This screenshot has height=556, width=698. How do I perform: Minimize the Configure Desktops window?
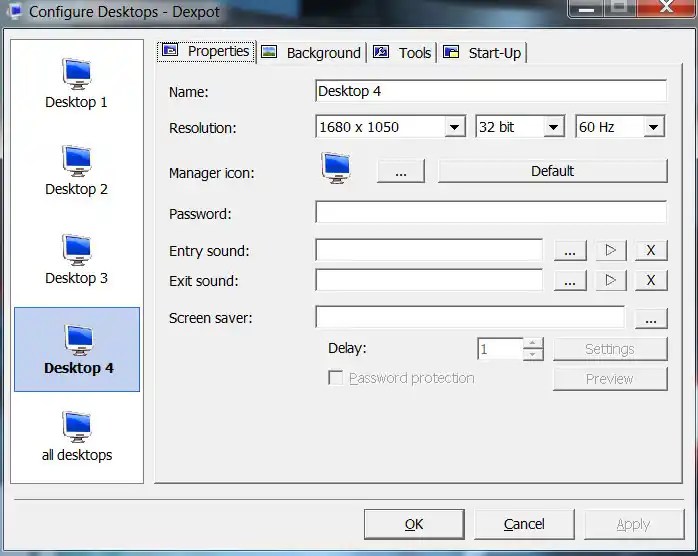click(x=586, y=8)
